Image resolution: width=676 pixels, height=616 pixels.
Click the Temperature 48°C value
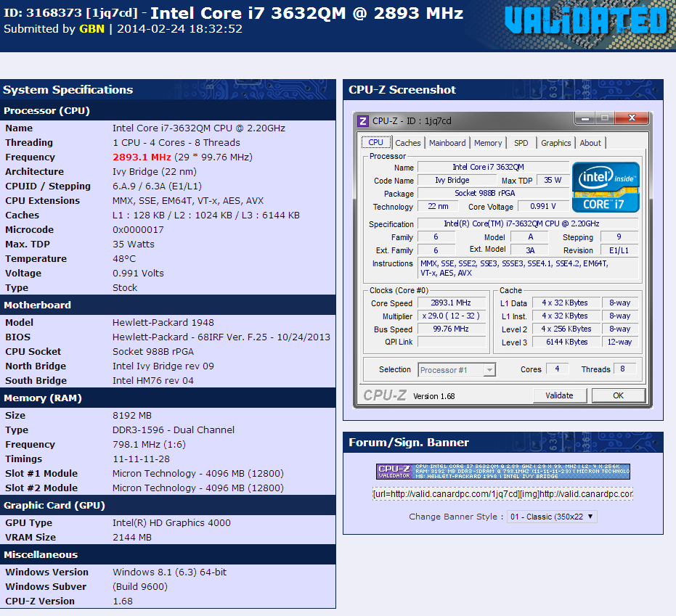point(124,259)
